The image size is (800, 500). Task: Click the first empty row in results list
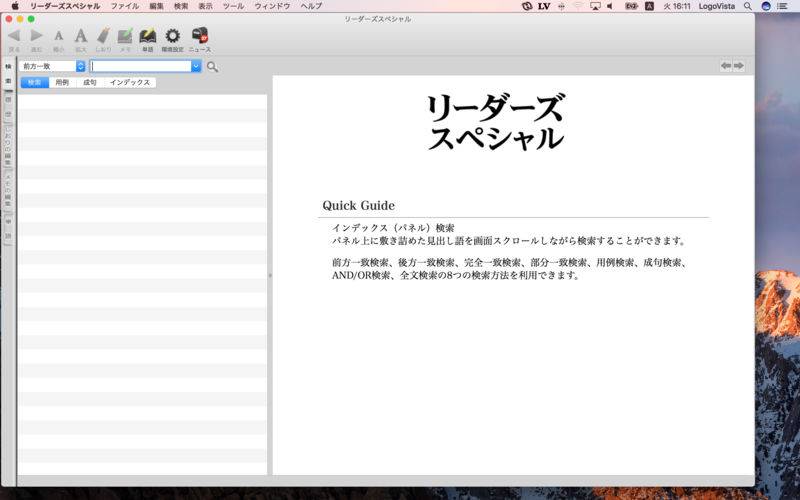pyautogui.click(x=142, y=102)
